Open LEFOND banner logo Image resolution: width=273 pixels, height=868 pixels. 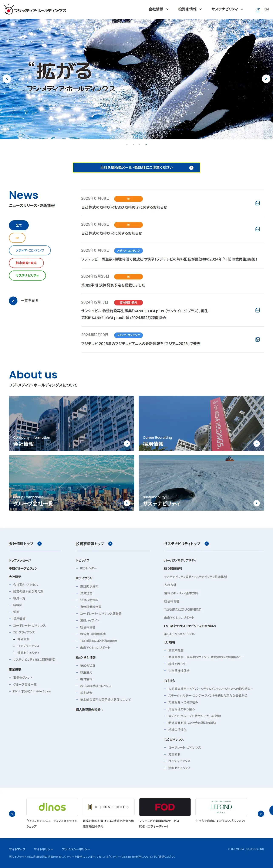(221, 807)
